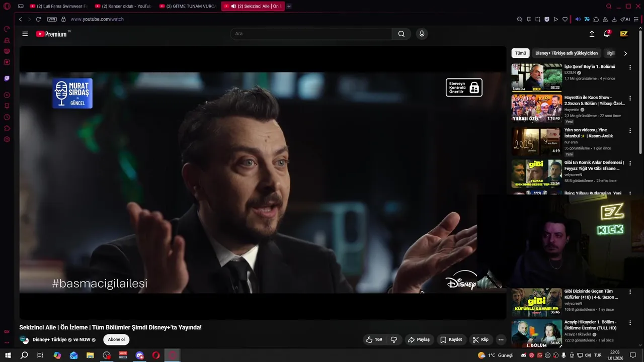Viewport: 644px width, 362px height.
Task: Dislike the video with thumbs down
Action: click(x=394, y=339)
